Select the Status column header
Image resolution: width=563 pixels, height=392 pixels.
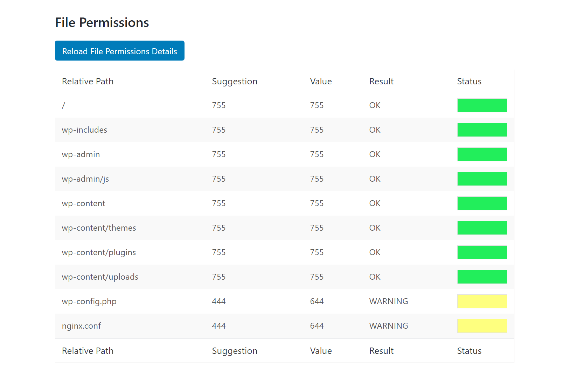[469, 81]
